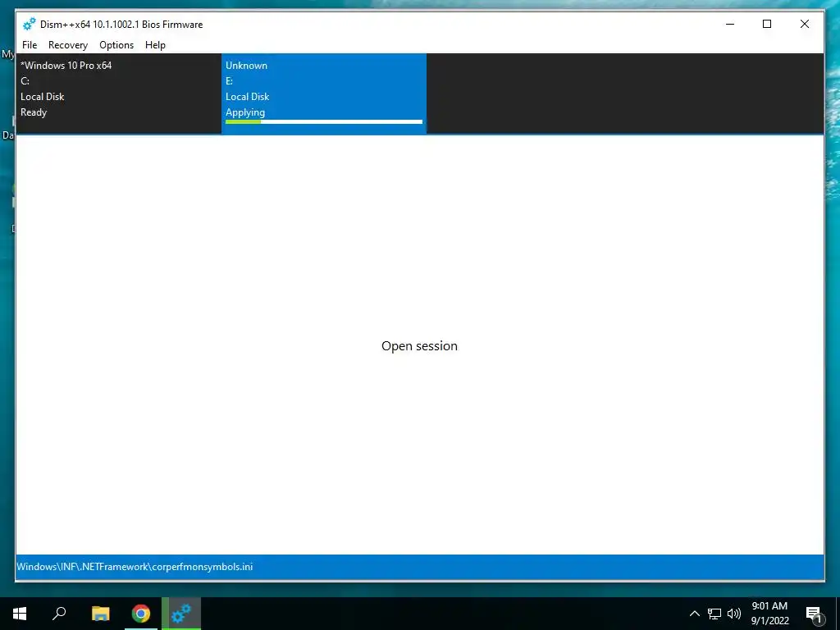
Task: Open the taskbar clock and date
Action: click(x=769, y=614)
